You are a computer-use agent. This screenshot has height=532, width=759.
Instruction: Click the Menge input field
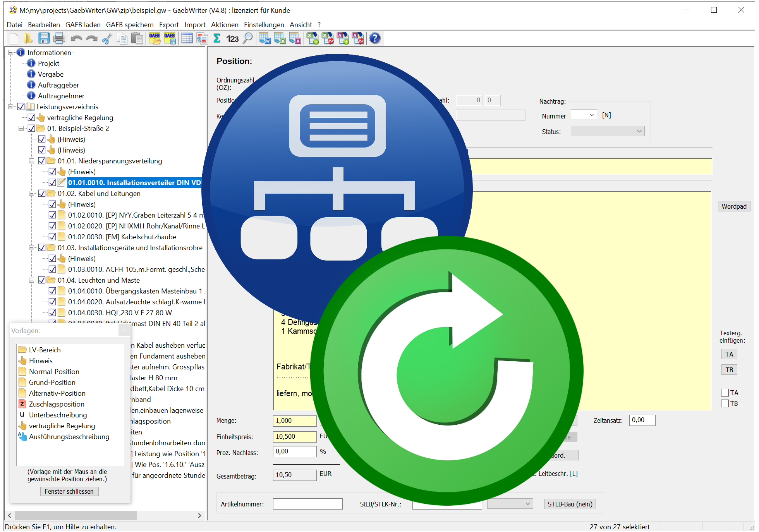pos(295,420)
